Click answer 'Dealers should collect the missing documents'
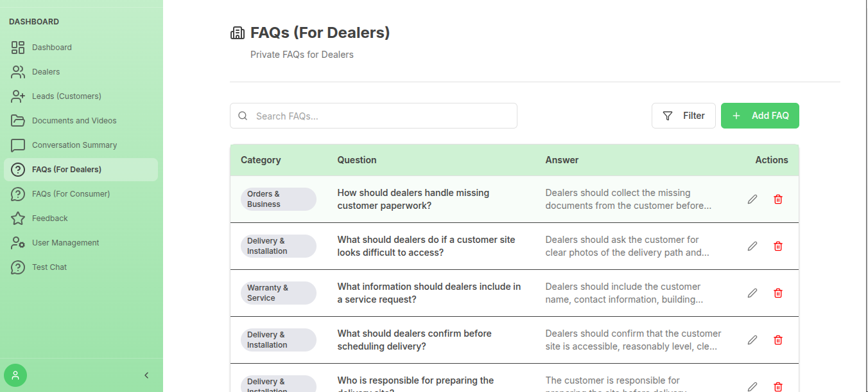868x392 pixels. coord(629,199)
